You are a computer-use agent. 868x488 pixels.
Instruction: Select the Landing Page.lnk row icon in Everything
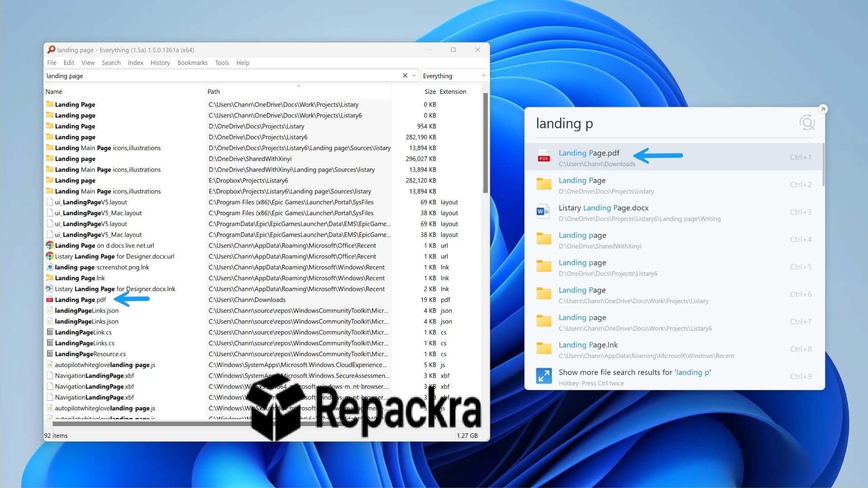(50, 278)
